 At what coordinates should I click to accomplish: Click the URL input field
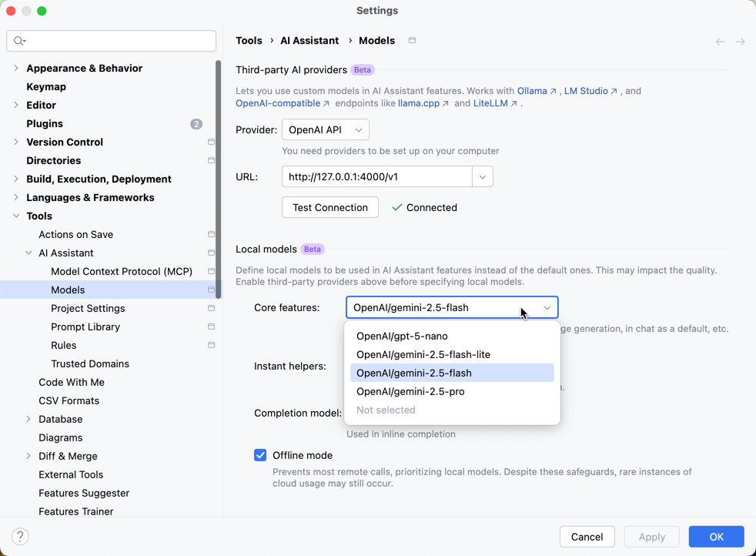(377, 177)
